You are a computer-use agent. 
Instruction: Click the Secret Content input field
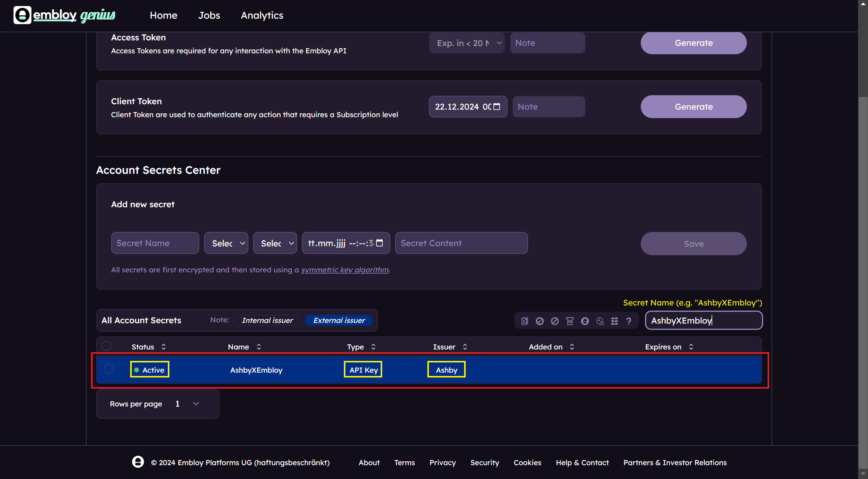point(461,243)
